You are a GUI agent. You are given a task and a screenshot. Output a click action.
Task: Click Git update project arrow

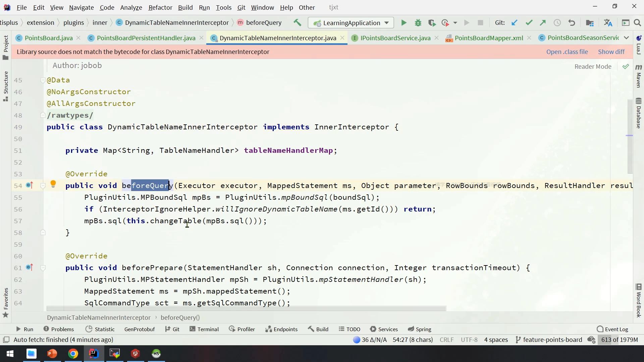[514, 23]
